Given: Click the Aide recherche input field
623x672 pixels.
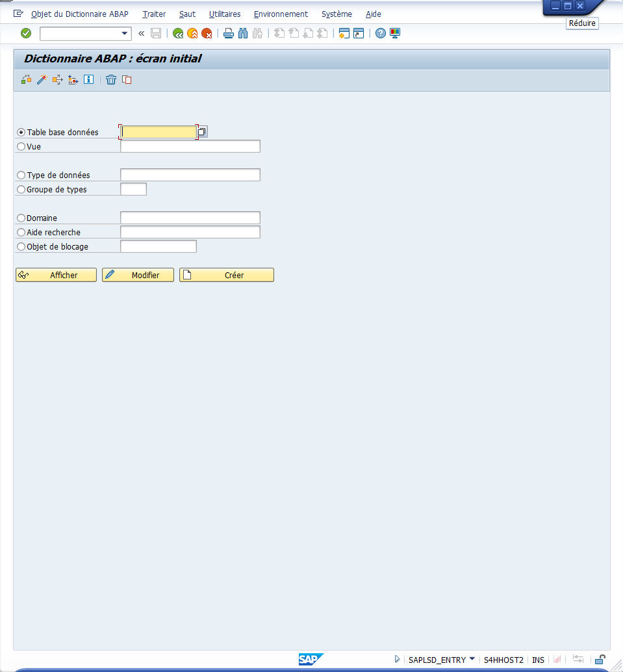Looking at the screenshot, I should [x=190, y=232].
